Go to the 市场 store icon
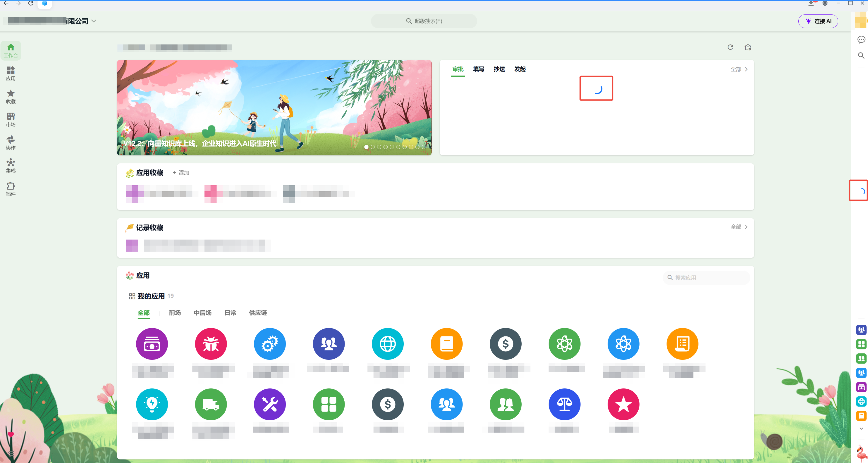Screen dimensions: 868x463 pos(11,120)
